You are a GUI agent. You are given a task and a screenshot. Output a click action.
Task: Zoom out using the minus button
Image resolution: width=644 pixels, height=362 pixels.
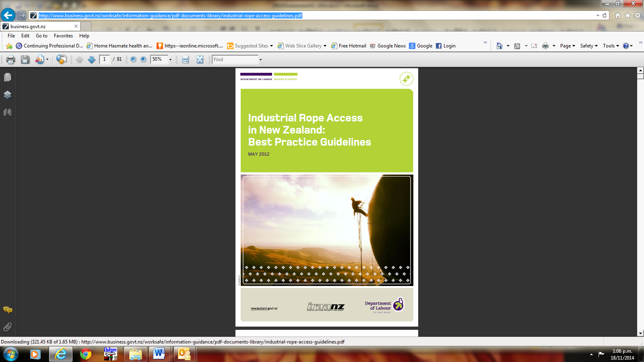133,60
